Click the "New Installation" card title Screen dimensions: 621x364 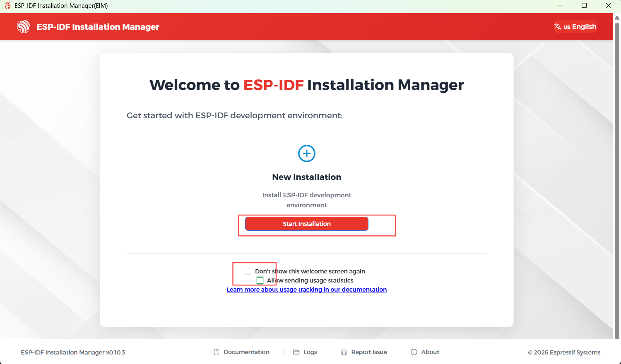[x=307, y=177]
